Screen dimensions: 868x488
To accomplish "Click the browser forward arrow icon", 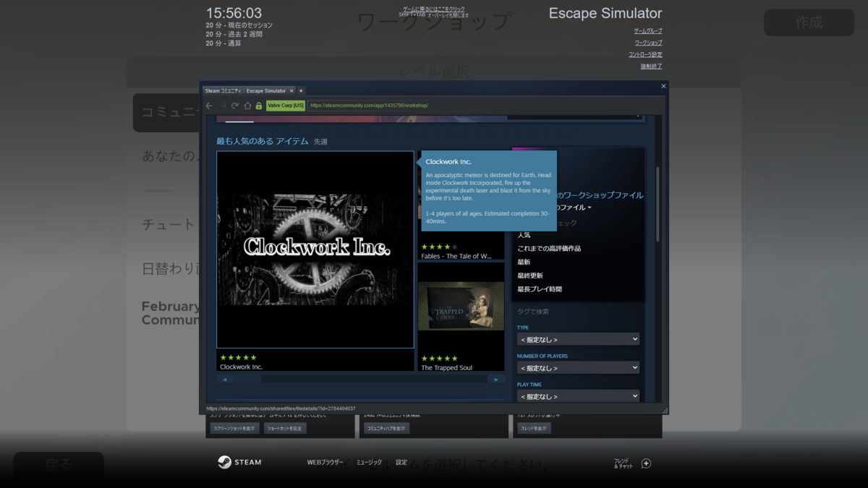I will tap(222, 106).
